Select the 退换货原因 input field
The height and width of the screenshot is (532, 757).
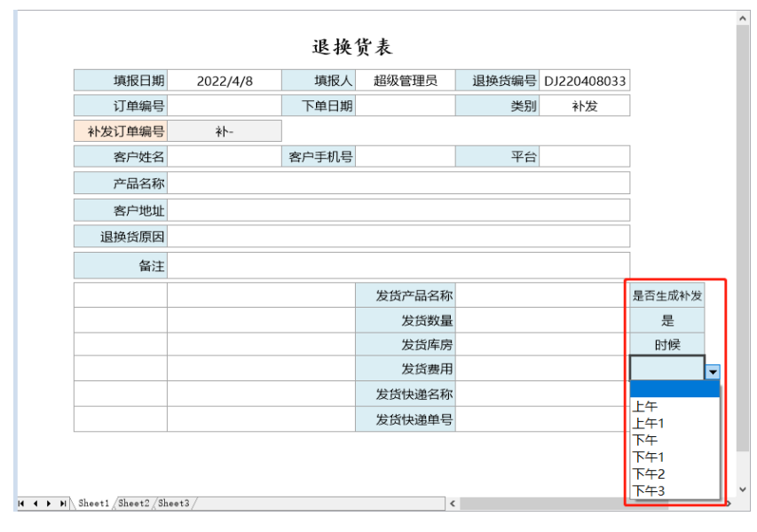398,237
